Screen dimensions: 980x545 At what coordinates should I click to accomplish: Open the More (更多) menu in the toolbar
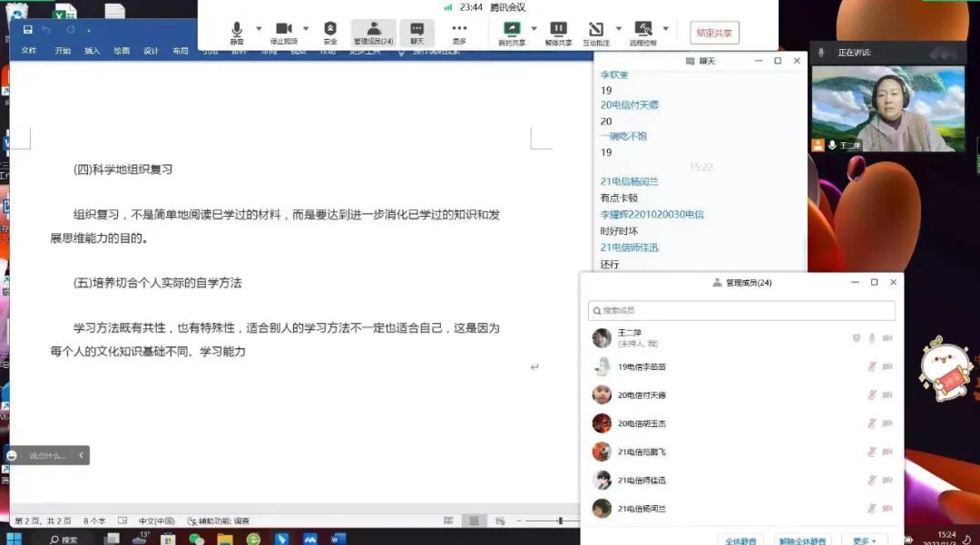[459, 33]
